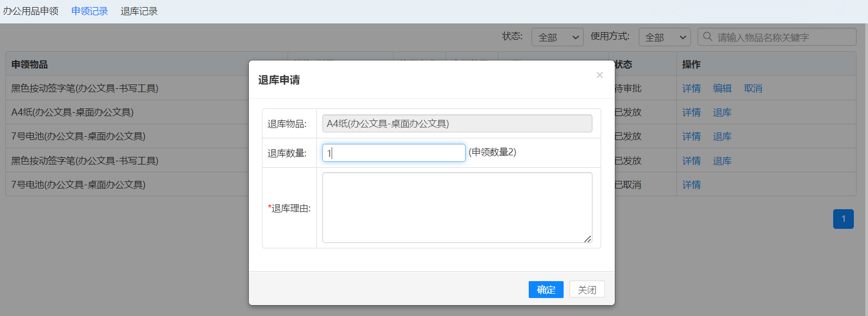Close the 退库申请 dialog with X icon
Screen dimensions: 868x316
coord(600,75)
